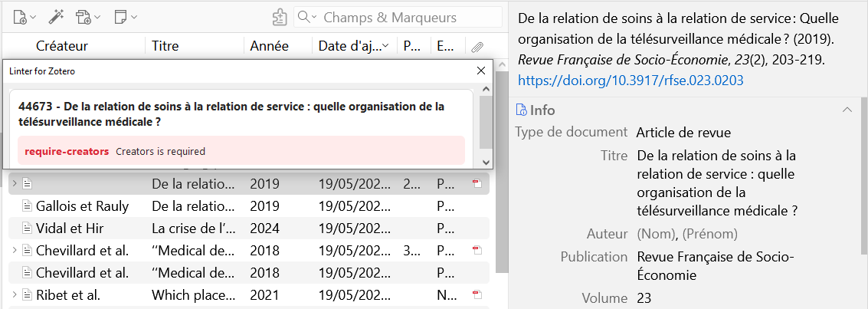Edit the Titre field in Info pane
The image size is (868, 309).
[717, 182]
